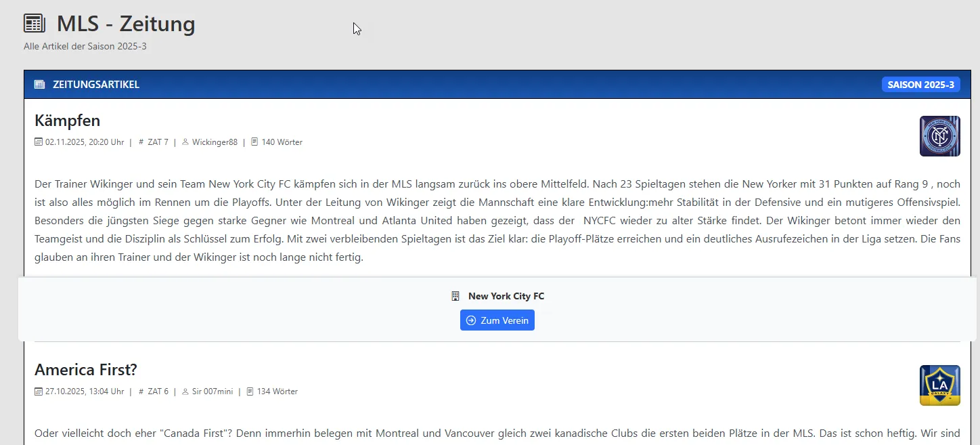The image size is (980, 445).
Task: Click the MLS - Zeitung page title
Action: [126, 24]
